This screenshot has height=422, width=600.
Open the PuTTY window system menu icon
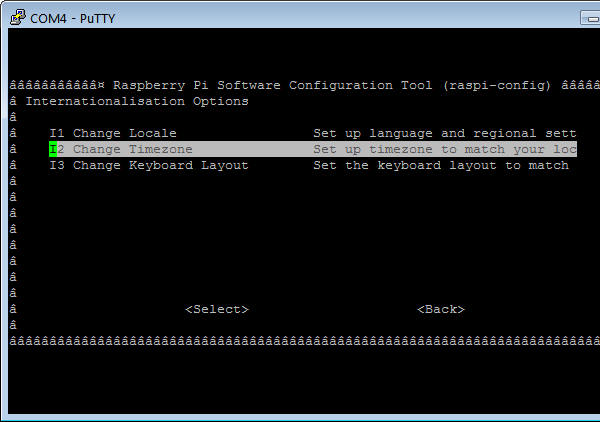(x=18, y=18)
